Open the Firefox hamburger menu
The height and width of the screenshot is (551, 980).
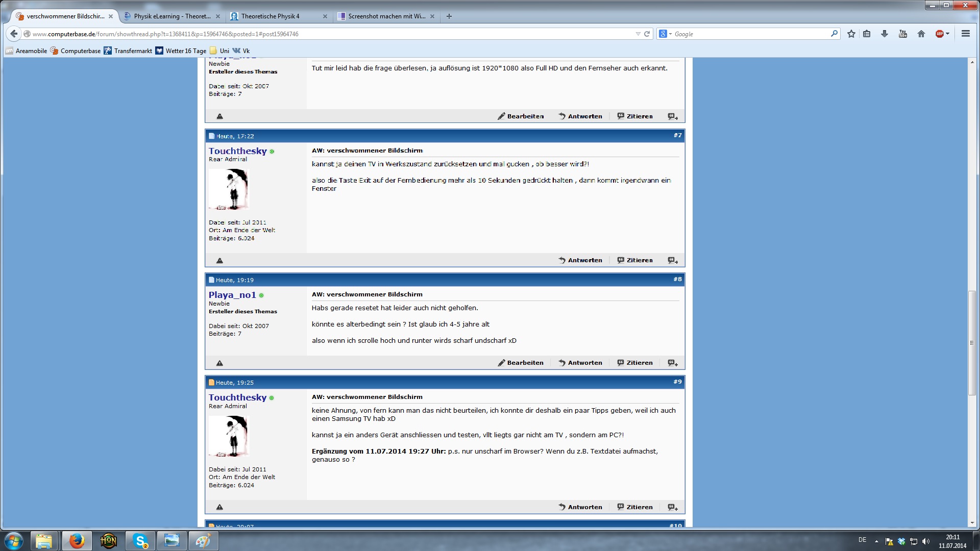coord(965,34)
